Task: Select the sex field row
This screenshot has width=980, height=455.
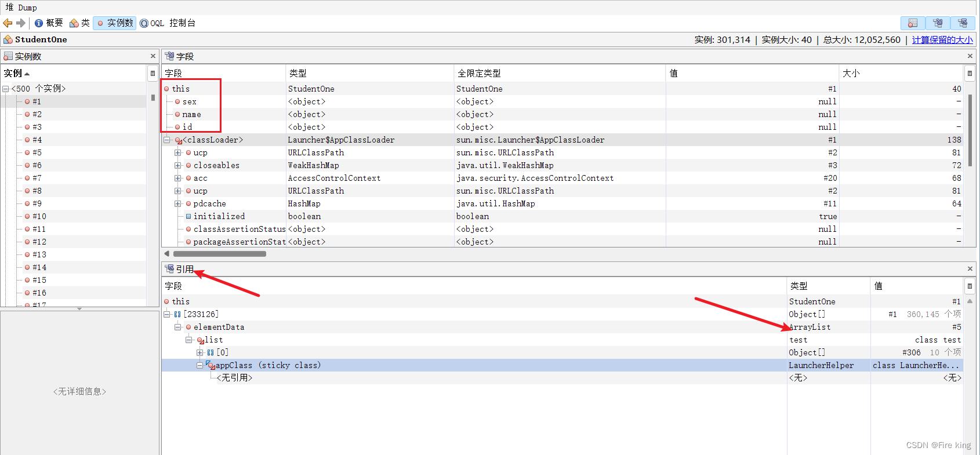Action: (x=562, y=101)
